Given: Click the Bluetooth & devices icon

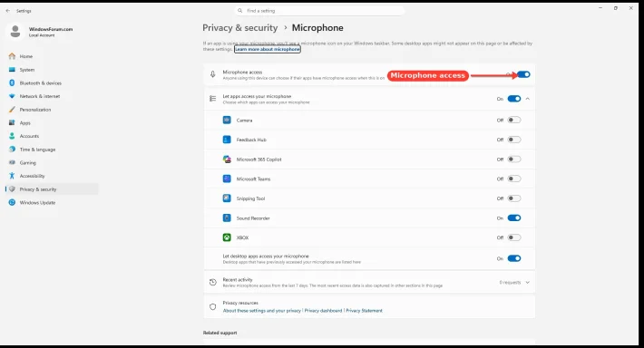Looking at the screenshot, I should 12,82.
